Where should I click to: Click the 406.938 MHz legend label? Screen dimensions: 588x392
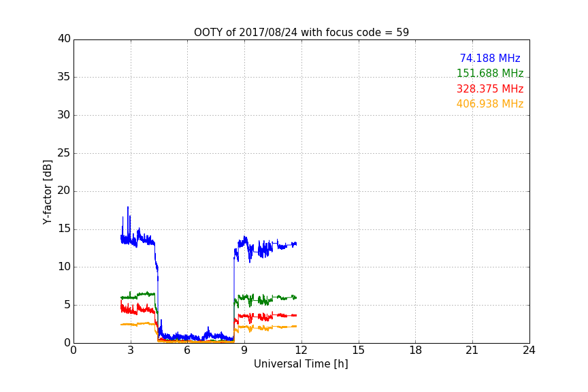[x=490, y=104]
